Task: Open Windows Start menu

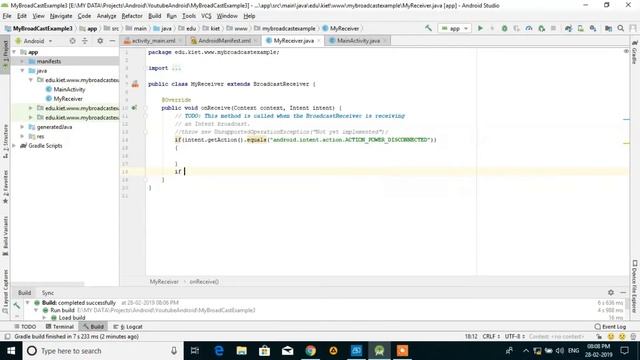Action: coord(11,351)
